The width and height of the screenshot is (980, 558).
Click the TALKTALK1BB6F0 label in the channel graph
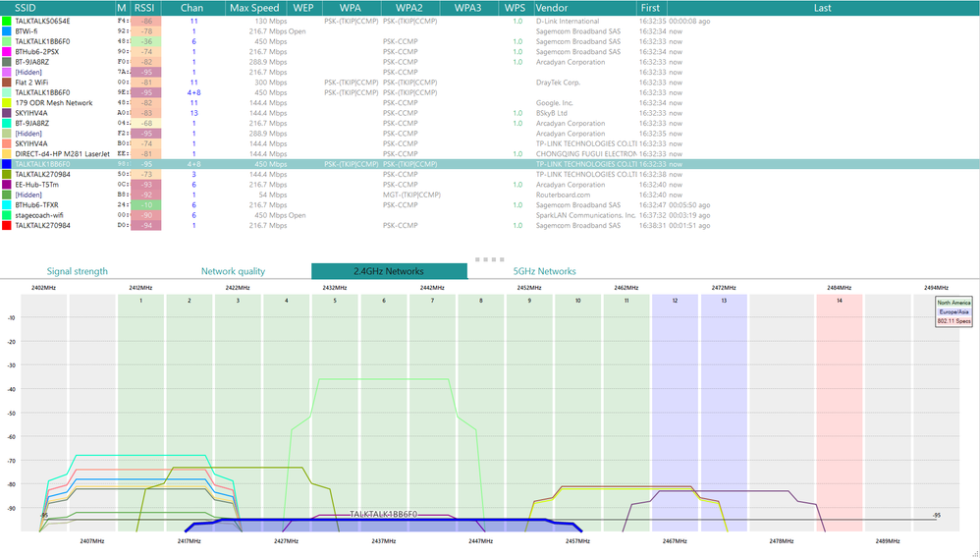coord(383,514)
